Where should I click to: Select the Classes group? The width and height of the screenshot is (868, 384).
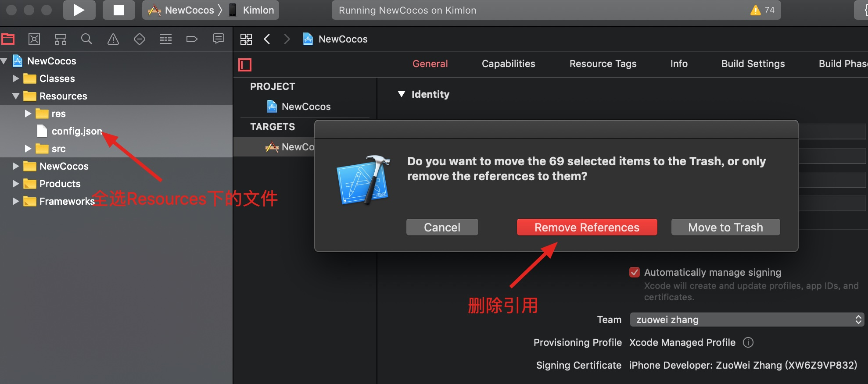(x=116, y=78)
